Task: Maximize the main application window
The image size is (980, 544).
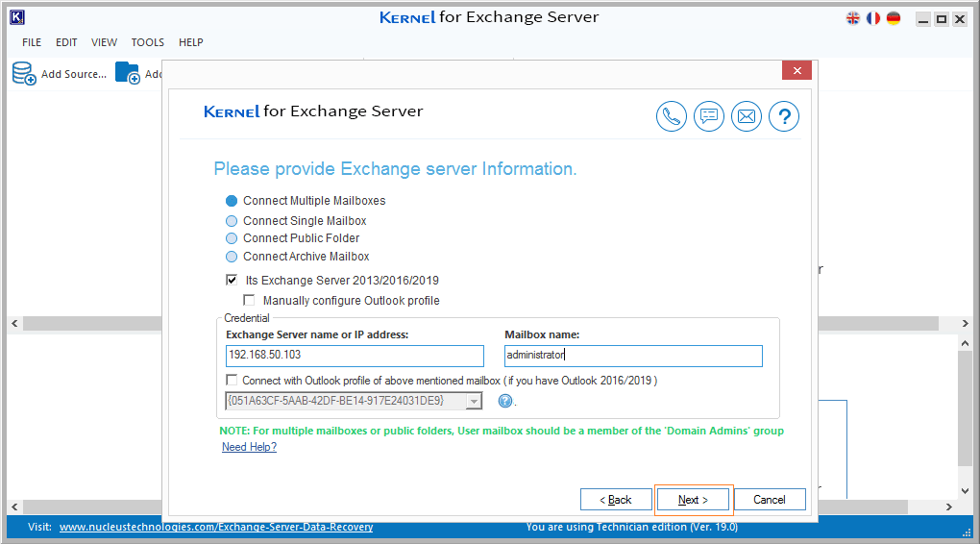Action: coord(942,19)
